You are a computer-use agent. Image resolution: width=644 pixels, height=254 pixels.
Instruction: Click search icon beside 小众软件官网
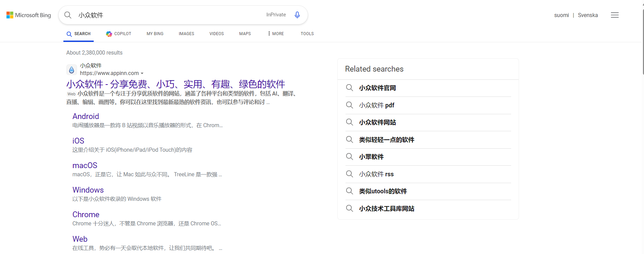click(x=349, y=88)
